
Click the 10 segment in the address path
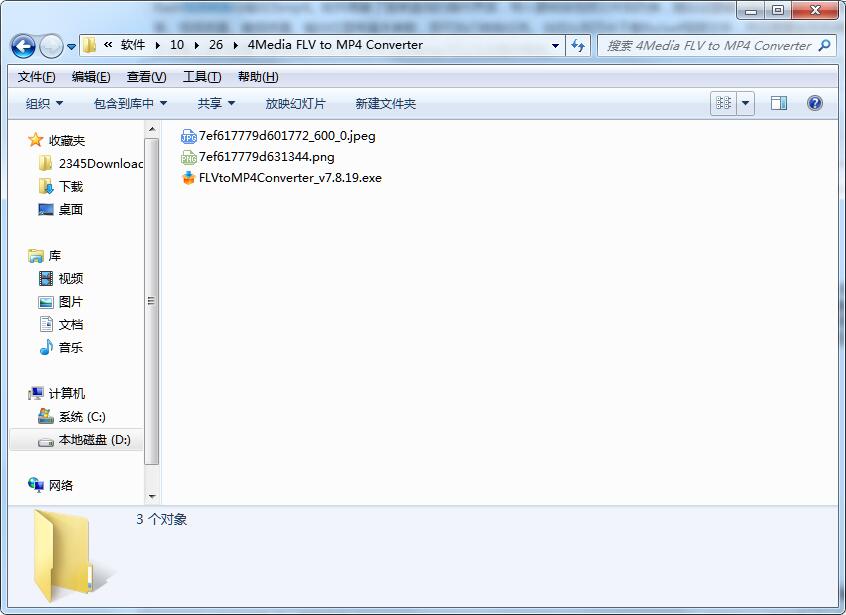coord(177,45)
